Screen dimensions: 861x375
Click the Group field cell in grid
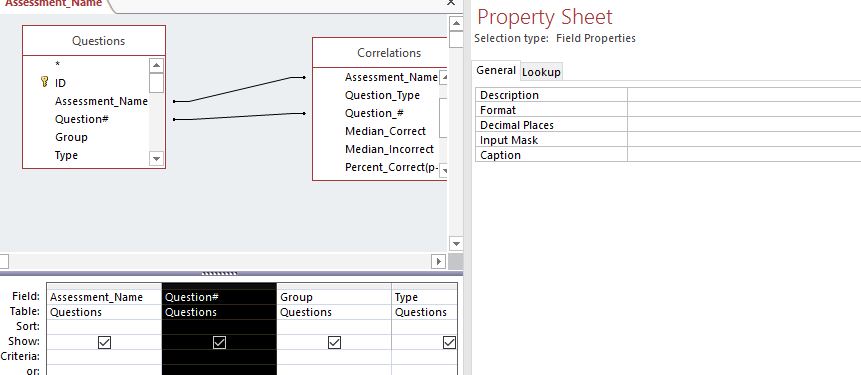pyautogui.click(x=334, y=297)
